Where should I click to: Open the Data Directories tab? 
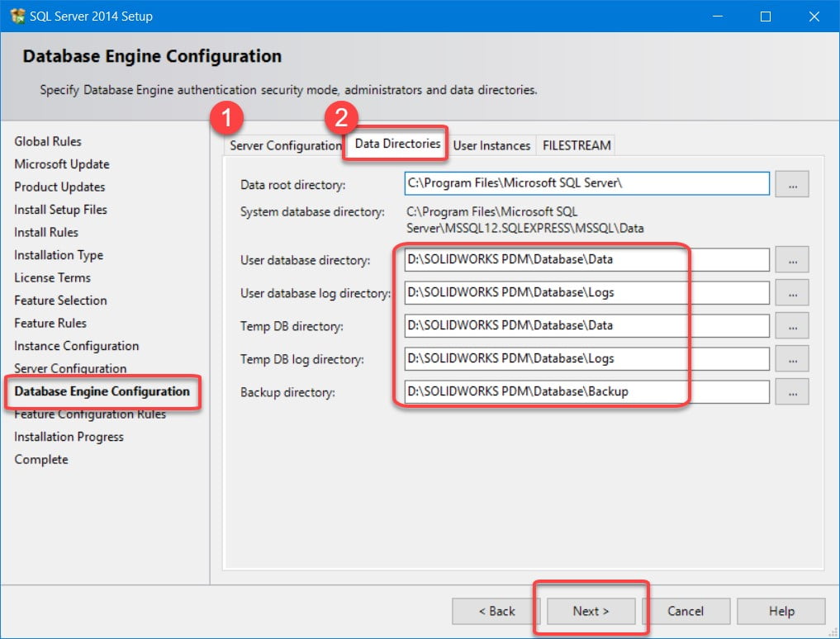(397, 144)
